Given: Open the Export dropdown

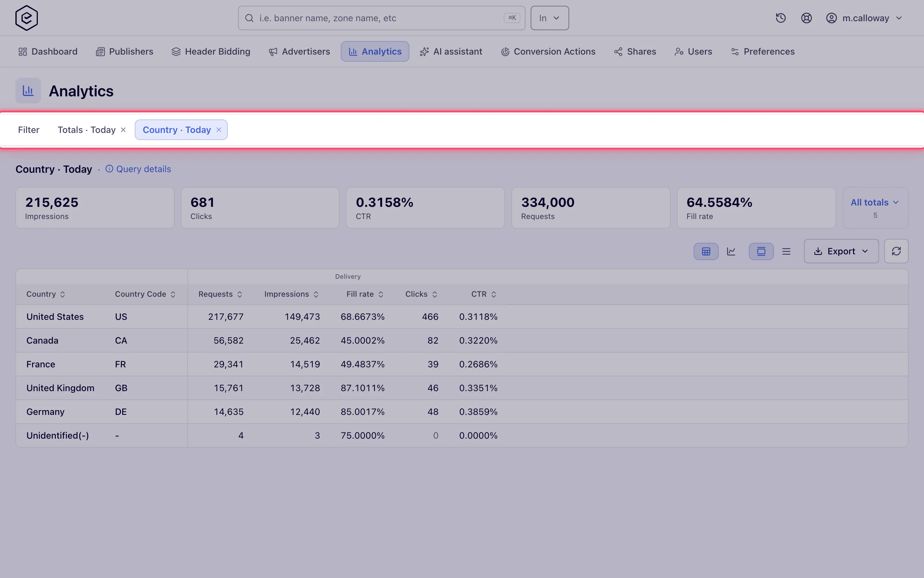Looking at the screenshot, I should click(841, 251).
